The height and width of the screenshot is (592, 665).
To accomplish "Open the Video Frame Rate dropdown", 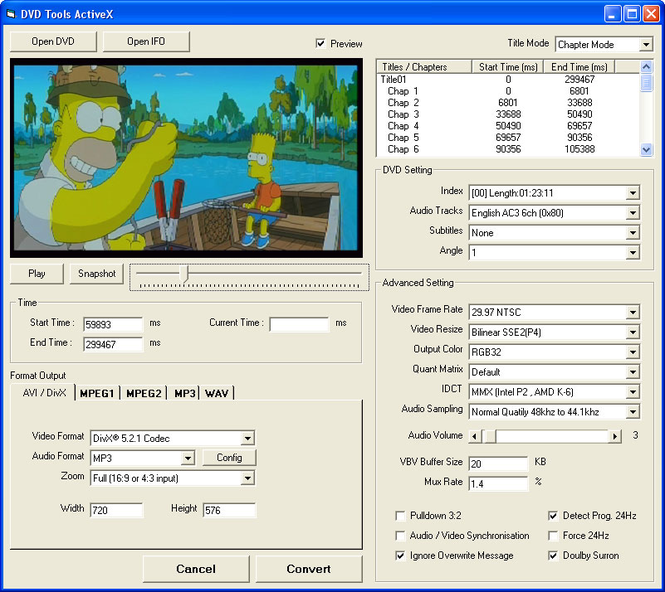I will point(554,313).
